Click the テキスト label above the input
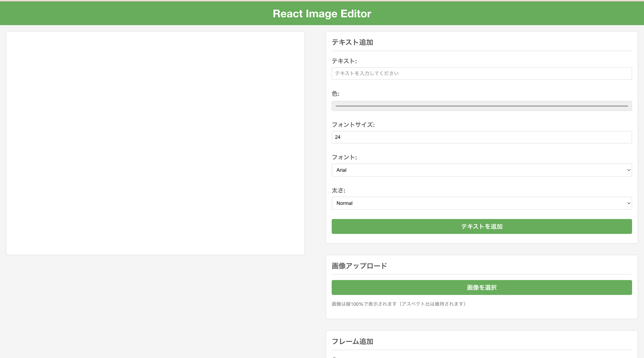 point(344,61)
